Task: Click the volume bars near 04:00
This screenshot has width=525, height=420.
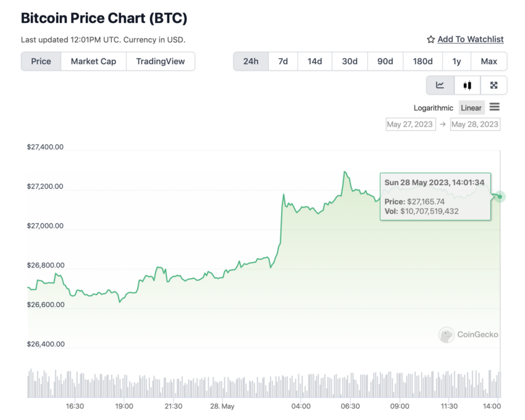Action: click(x=301, y=386)
